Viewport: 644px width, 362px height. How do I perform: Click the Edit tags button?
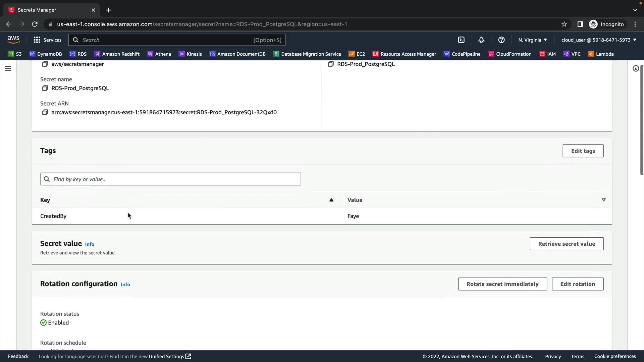583,151
